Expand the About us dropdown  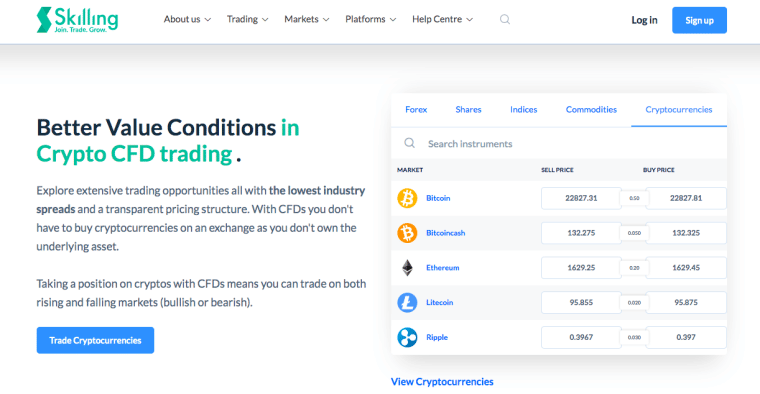tap(187, 19)
